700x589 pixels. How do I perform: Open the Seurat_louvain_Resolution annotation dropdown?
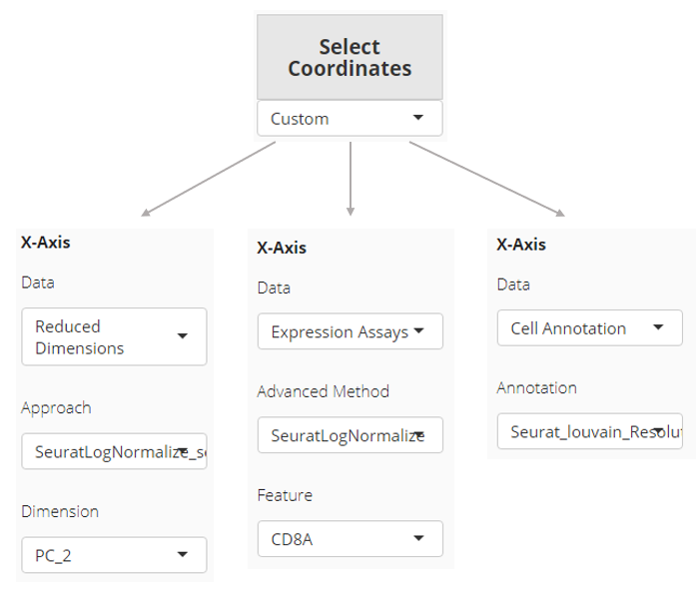point(589,431)
